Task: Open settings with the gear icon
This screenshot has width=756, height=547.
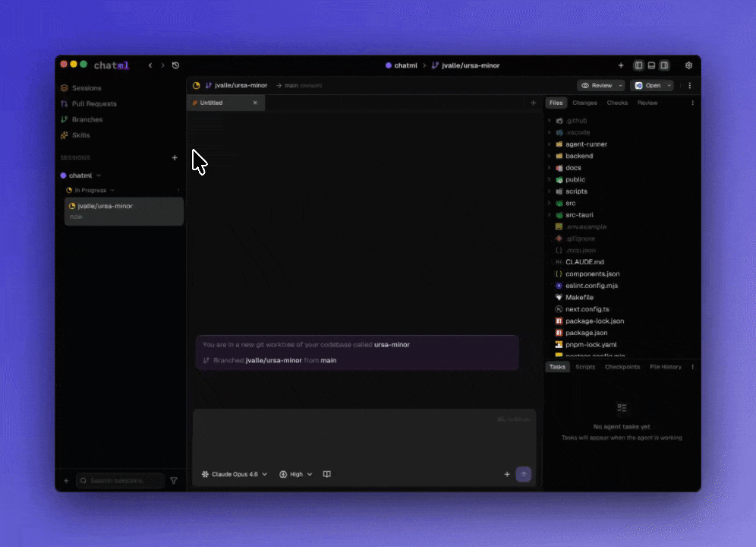Action: click(x=688, y=65)
